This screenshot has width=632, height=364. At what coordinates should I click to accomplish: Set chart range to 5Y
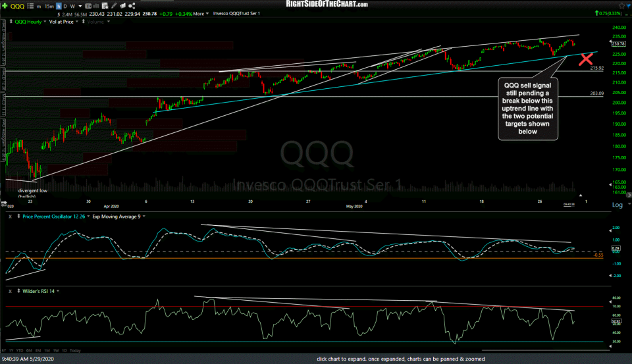(4, 350)
